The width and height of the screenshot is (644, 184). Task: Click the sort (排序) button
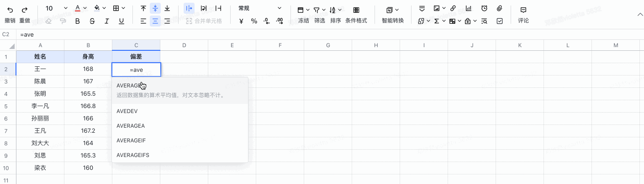[x=336, y=14]
